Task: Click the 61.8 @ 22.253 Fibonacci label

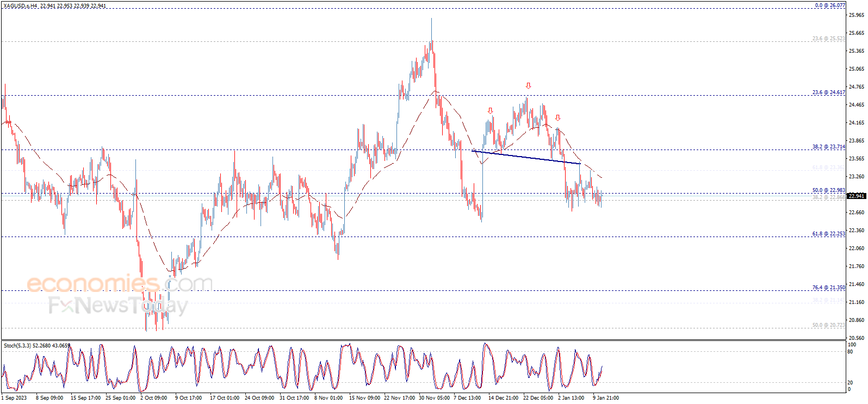Action: tap(829, 234)
